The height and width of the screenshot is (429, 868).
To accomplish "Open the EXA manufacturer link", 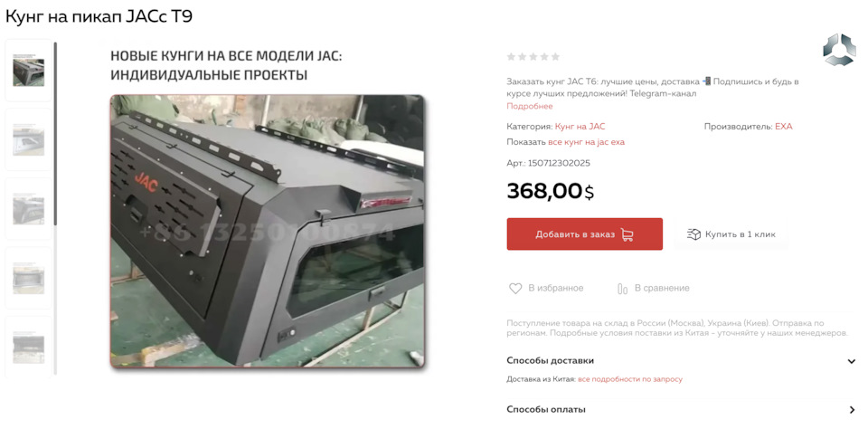I will click(x=783, y=127).
